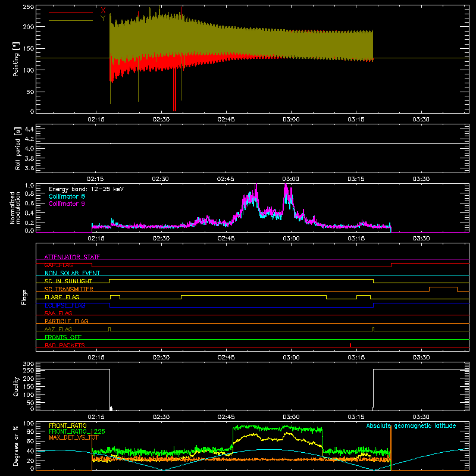Click the "Degrees or %" axis title
Image resolution: width=476 pixels, height=476 pixels.
click(x=16, y=446)
